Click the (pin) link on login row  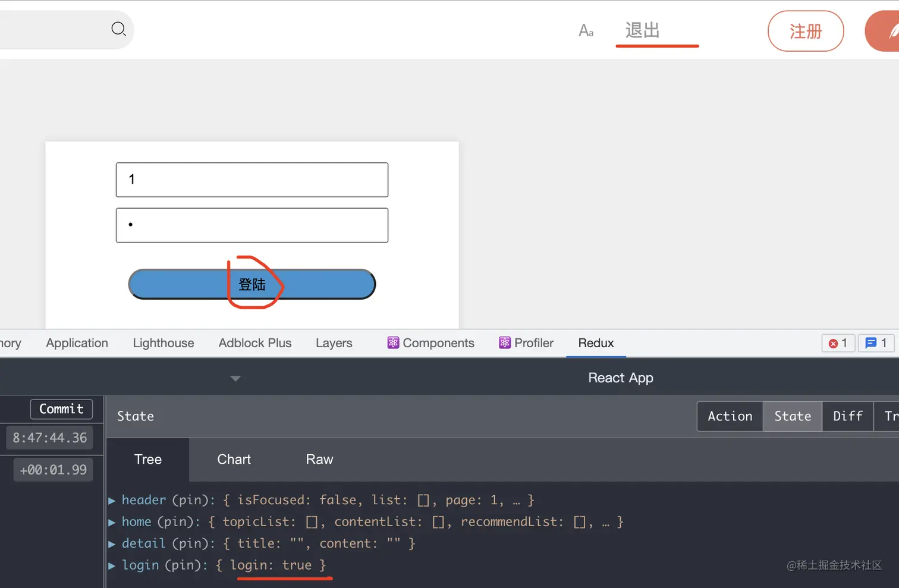183,565
